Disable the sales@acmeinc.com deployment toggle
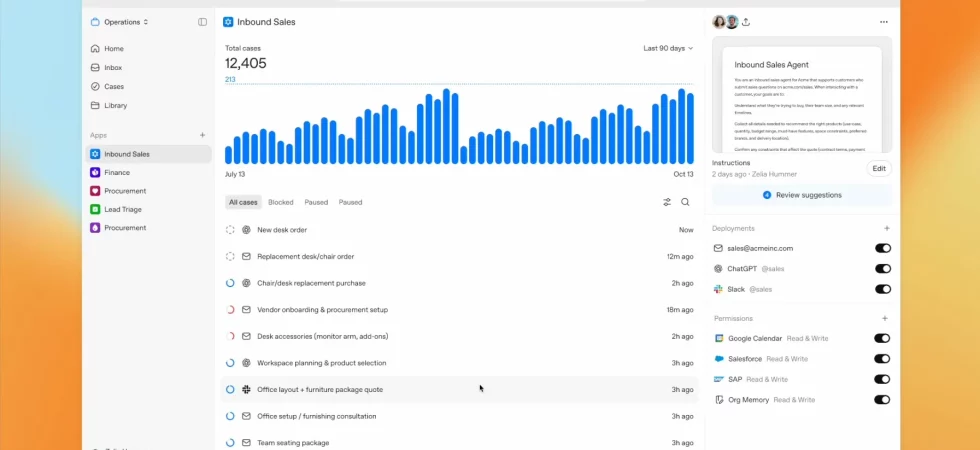The width and height of the screenshot is (980, 450). coord(882,248)
